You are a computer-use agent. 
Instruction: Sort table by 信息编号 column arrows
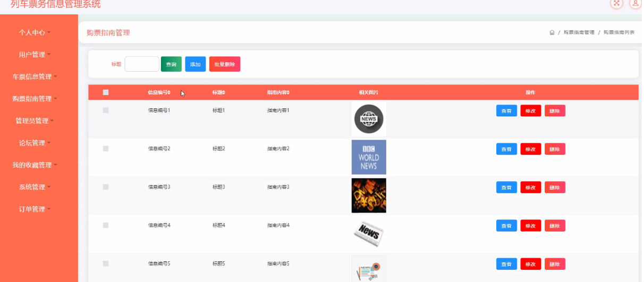pyautogui.click(x=170, y=92)
